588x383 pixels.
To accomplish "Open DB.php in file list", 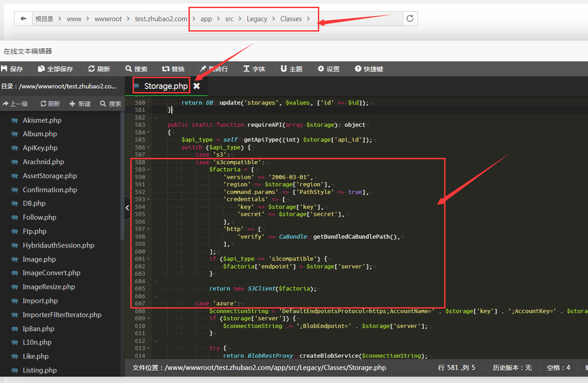I will click(34, 203).
